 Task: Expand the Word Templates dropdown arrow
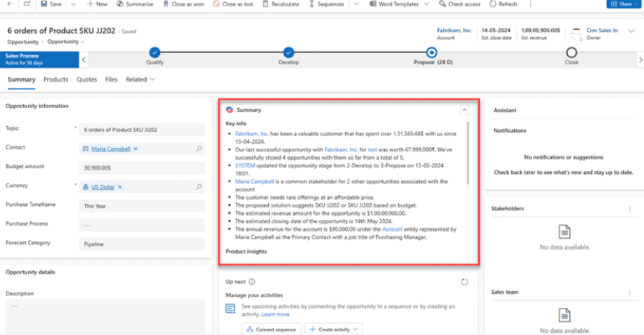426,3
